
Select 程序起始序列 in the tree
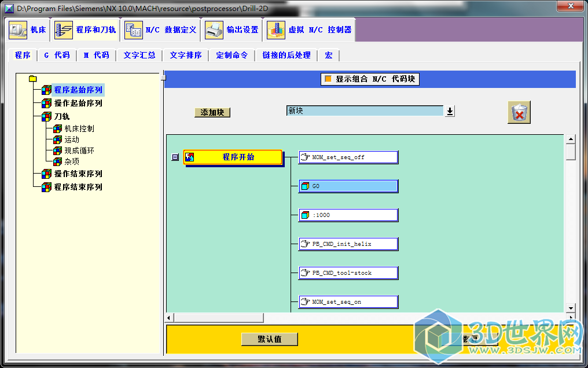[78, 90]
